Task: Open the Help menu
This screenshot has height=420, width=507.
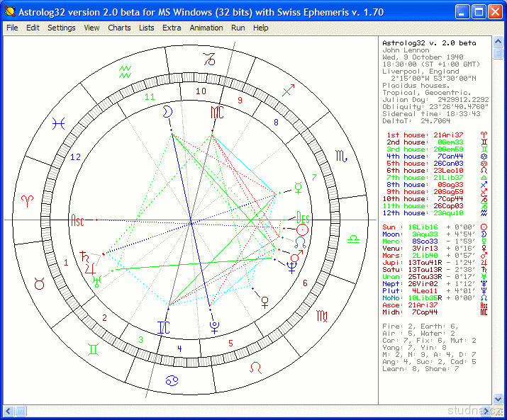Action: point(261,28)
